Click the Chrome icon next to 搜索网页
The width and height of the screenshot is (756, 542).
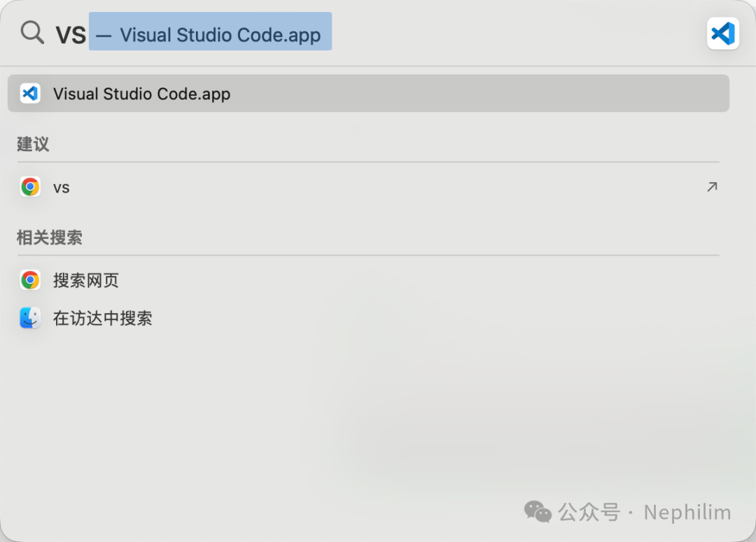click(30, 280)
